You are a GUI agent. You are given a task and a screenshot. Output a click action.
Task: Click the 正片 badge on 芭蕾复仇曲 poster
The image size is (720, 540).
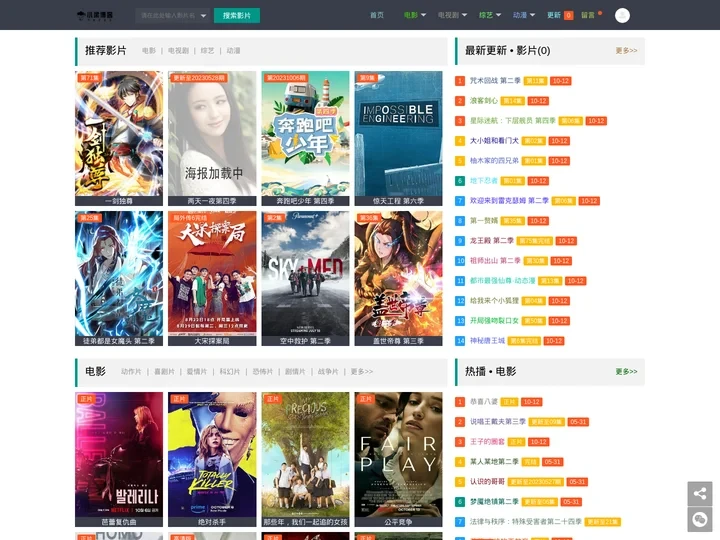coord(86,399)
